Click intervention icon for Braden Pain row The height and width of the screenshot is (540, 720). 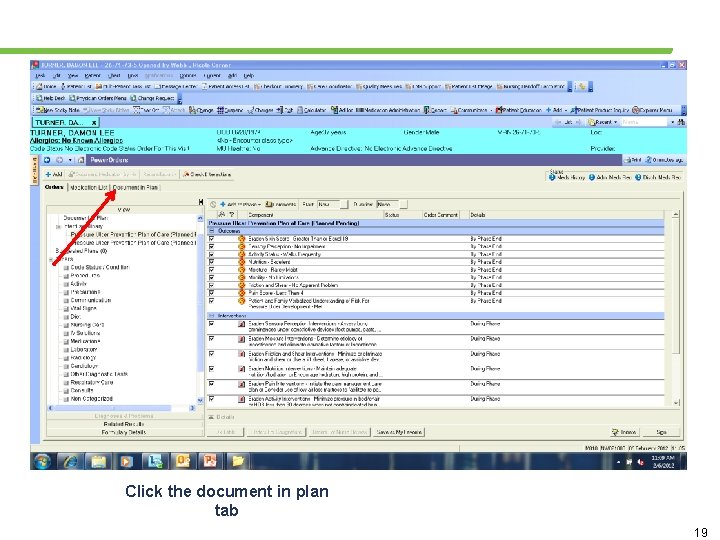click(x=242, y=384)
